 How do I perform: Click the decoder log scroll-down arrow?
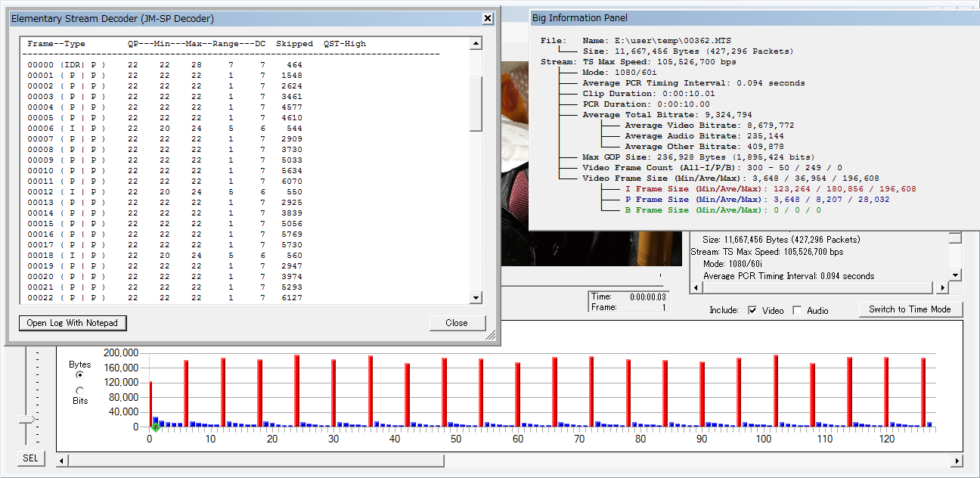coord(476,298)
